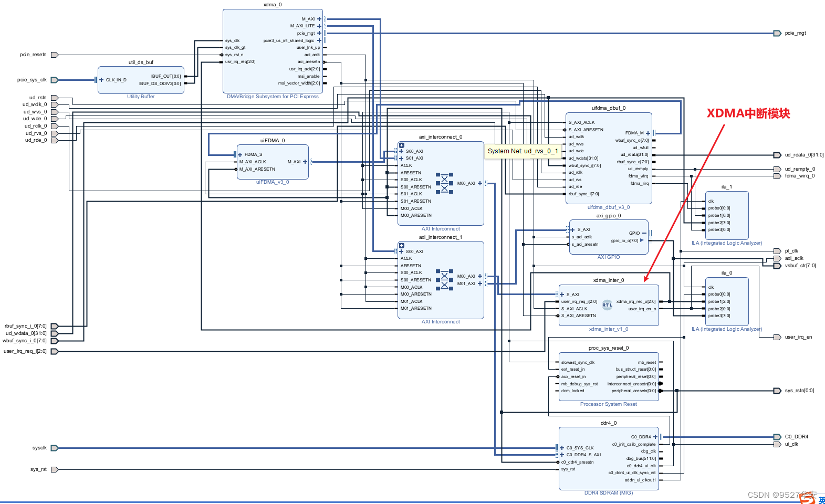
Task: Click the xdma_inter_v1_0 block label
Action: pos(609,329)
